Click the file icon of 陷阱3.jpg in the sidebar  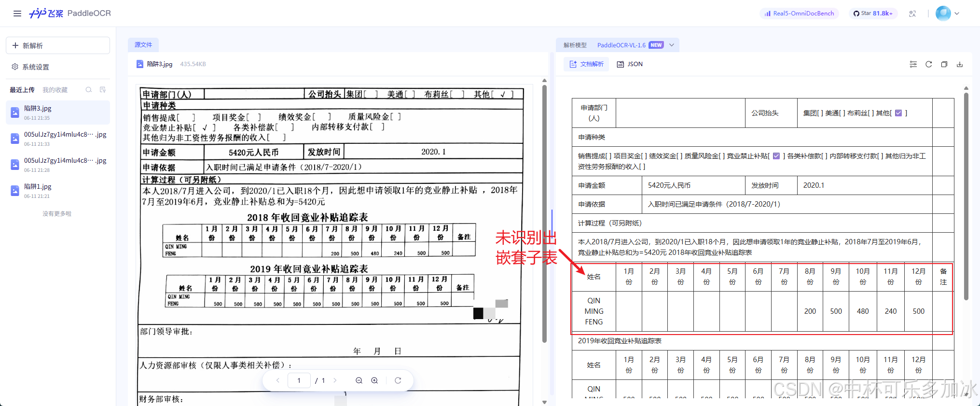(x=15, y=112)
